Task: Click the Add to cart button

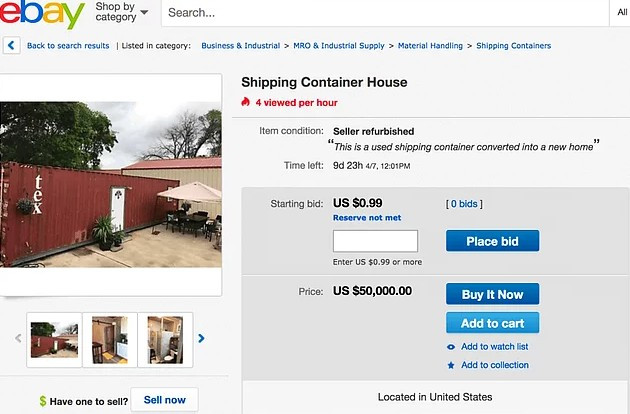Action: tap(492, 323)
